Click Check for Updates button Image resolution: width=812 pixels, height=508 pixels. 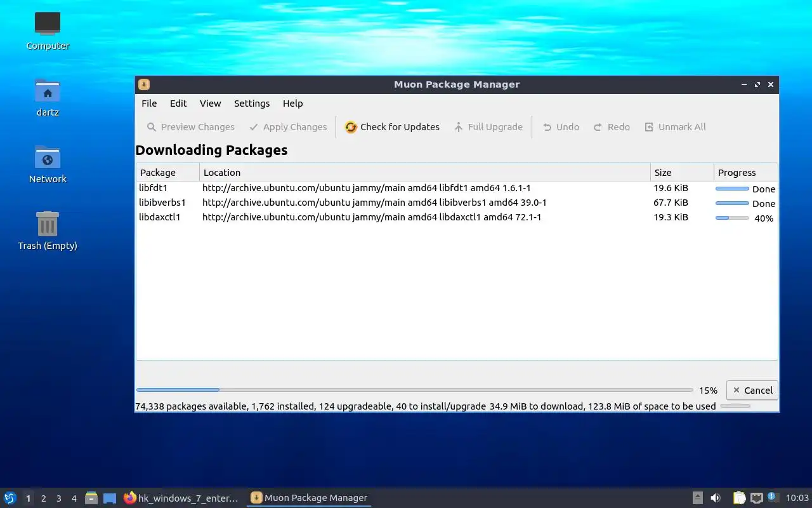tap(392, 127)
